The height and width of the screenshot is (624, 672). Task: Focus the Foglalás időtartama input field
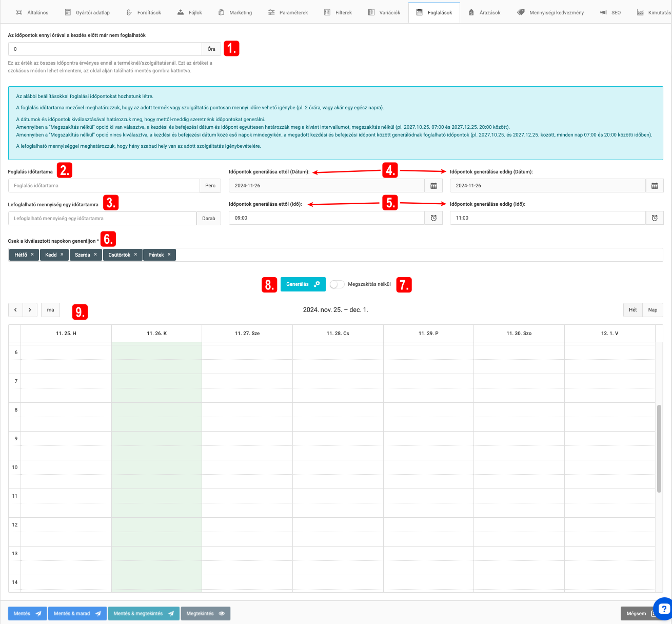click(x=104, y=186)
